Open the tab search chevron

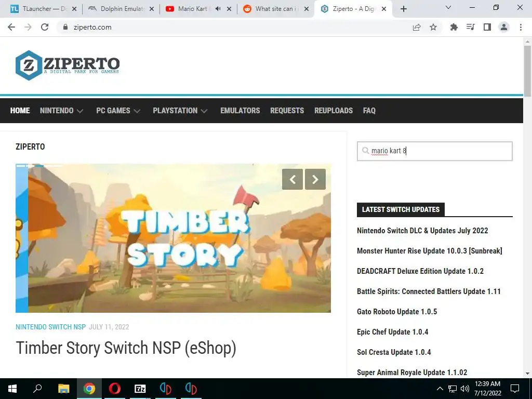point(448,7)
